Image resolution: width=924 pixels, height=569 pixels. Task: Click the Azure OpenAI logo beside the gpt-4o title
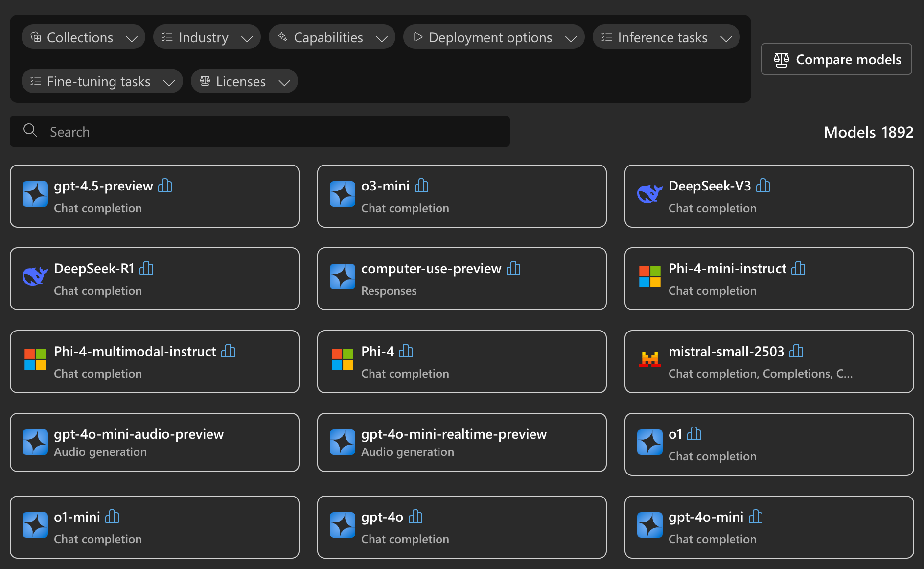click(x=343, y=525)
